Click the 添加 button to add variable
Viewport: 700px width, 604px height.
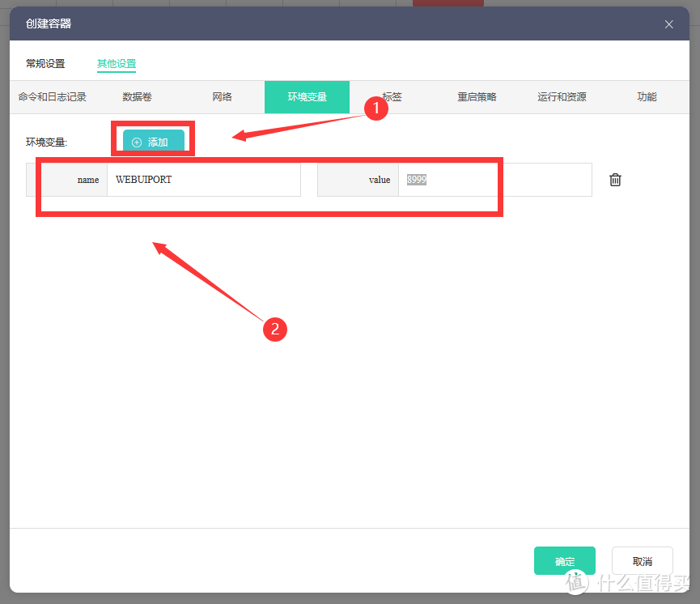point(154,142)
